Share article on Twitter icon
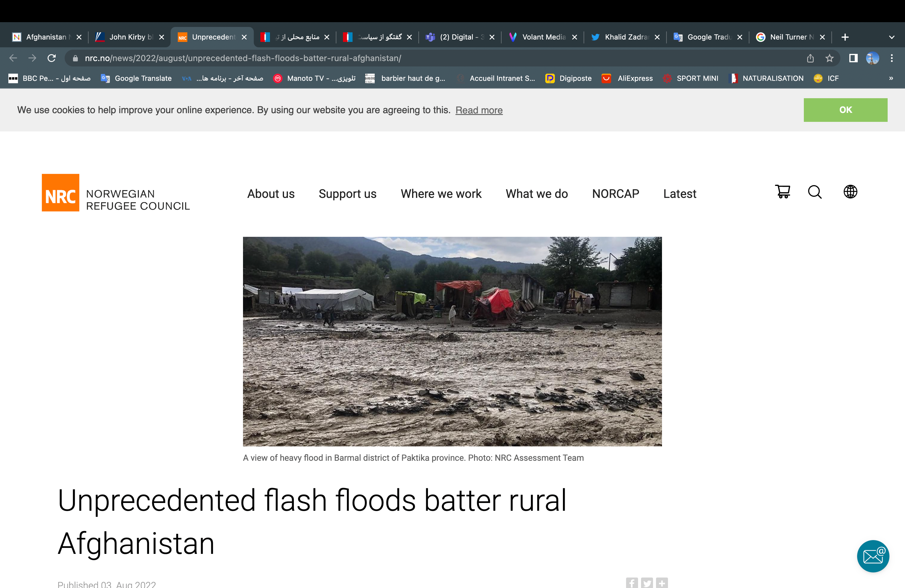This screenshot has width=905, height=588. (647, 583)
